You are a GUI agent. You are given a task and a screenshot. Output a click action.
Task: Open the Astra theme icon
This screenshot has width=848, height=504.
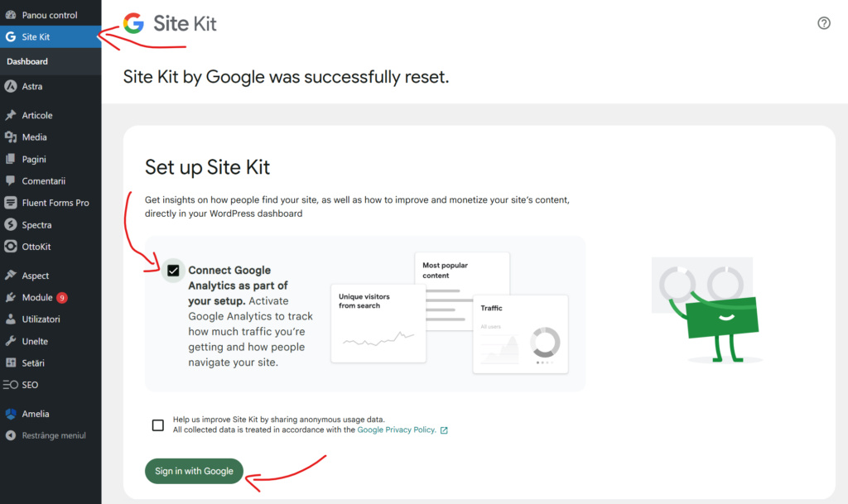(10, 86)
